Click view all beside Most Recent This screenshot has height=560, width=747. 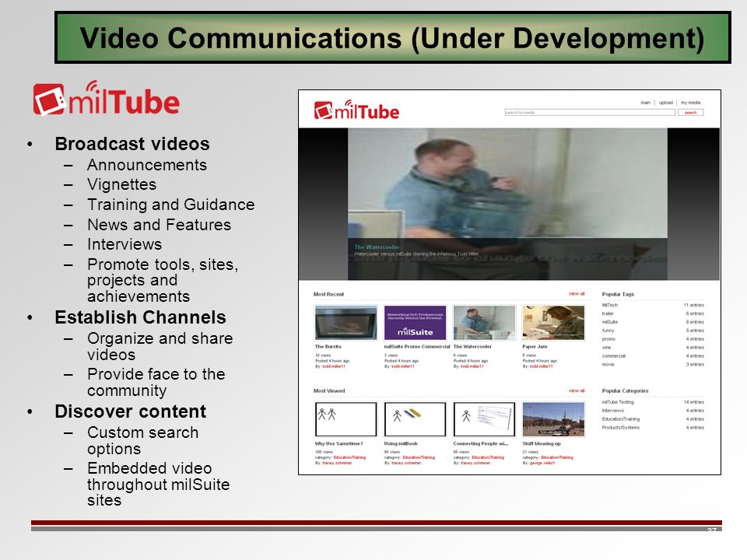(x=577, y=294)
